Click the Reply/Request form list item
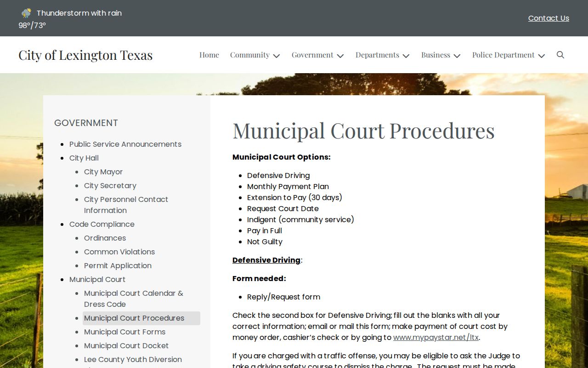Image resolution: width=588 pixels, height=368 pixels. click(283, 297)
